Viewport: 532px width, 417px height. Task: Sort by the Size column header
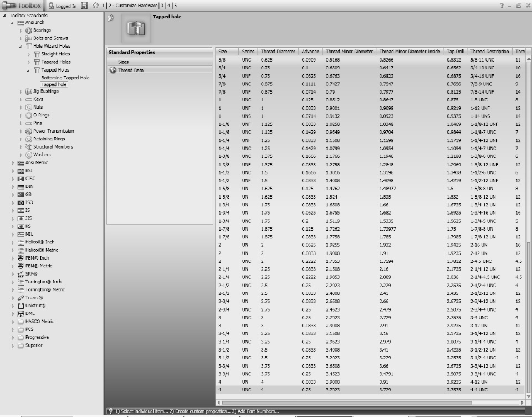pyautogui.click(x=227, y=52)
